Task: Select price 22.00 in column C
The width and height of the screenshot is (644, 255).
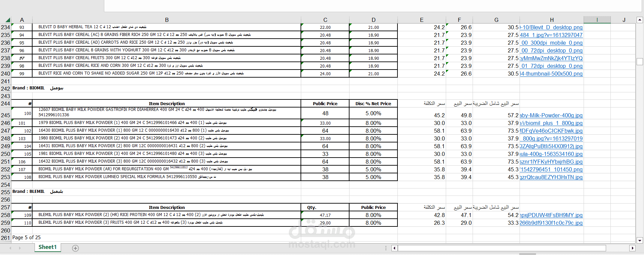Action: tap(325, 27)
